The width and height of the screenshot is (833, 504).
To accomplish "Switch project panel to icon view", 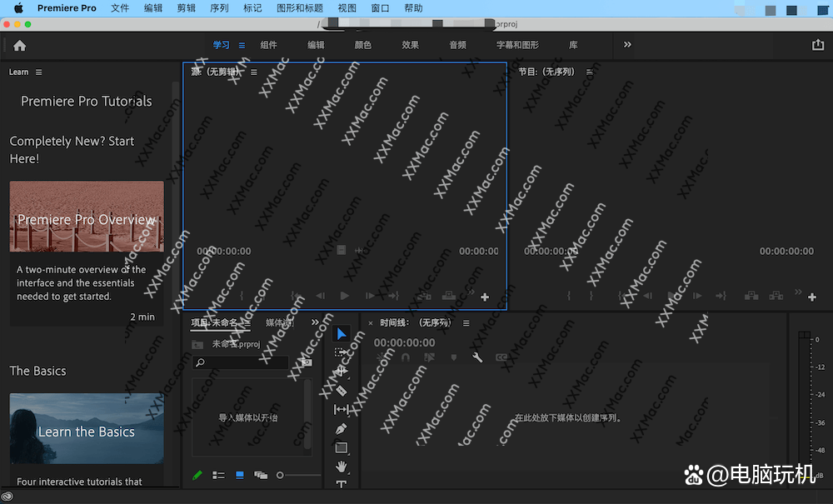I will [x=240, y=475].
